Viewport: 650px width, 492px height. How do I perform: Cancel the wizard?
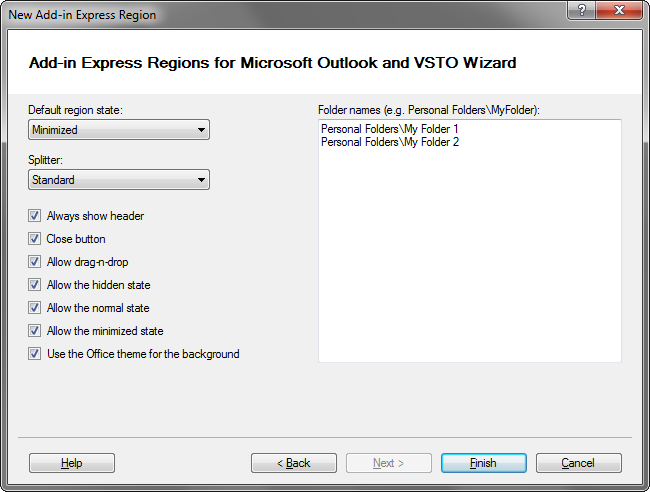tap(578, 463)
